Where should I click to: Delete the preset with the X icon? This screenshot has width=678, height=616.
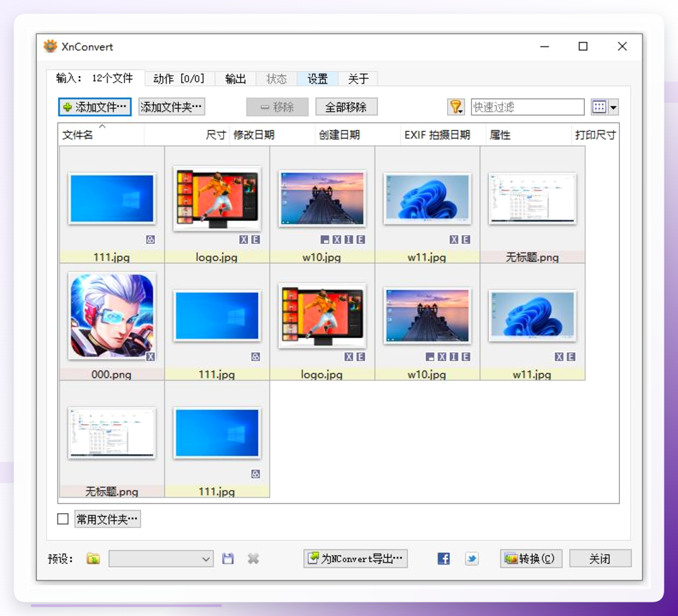pos(253,558)
